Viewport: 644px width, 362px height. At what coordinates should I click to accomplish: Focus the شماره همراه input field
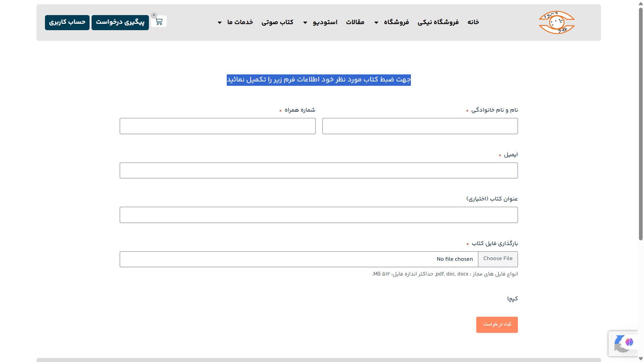pyautogui.click(x=217, y=126)
